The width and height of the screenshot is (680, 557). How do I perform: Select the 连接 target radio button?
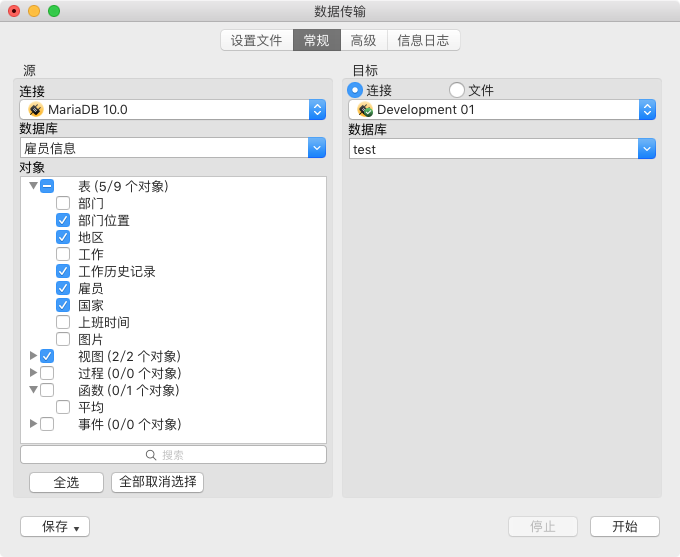pyautogui.click(x=355, y=90)
